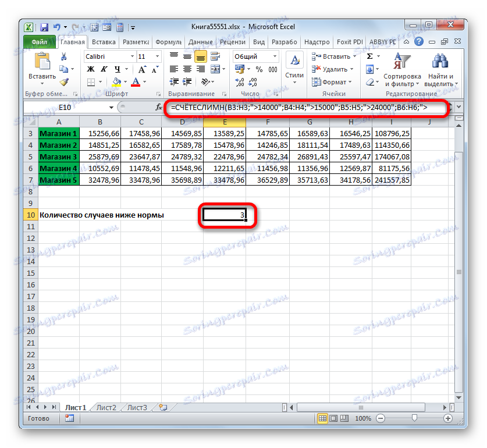Open fill color dropdown arrow
This screenshot has width=487, height=448.
click(x=125, y=82)
